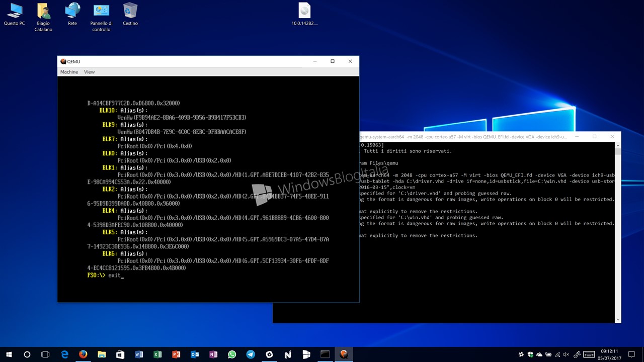Open the Questo PC desktop icon
The width and height of the screenshot is (644, 362).
coord(14,14)
